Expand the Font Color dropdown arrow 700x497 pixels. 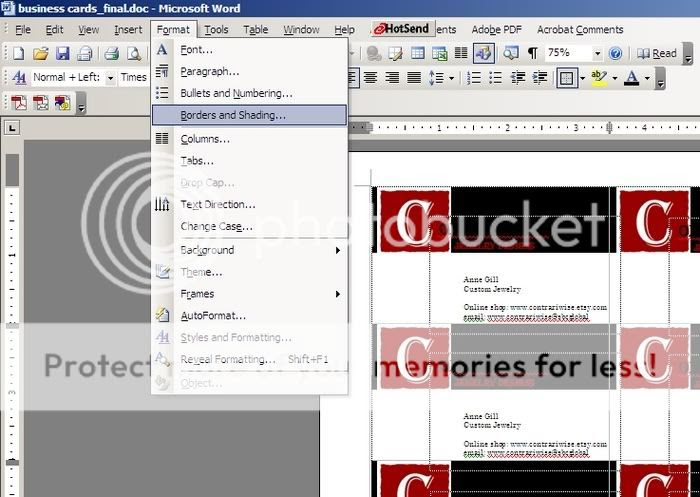tap(647, 78)
